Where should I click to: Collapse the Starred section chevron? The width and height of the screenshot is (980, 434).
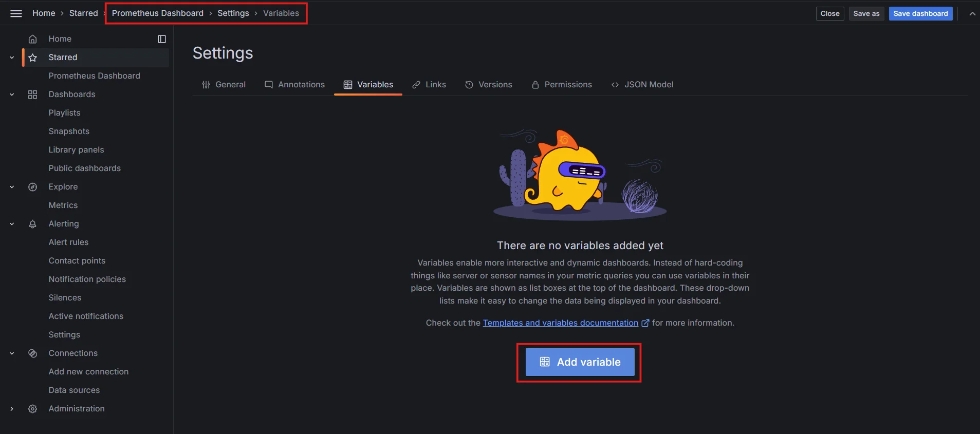click(x=12, y=58)
